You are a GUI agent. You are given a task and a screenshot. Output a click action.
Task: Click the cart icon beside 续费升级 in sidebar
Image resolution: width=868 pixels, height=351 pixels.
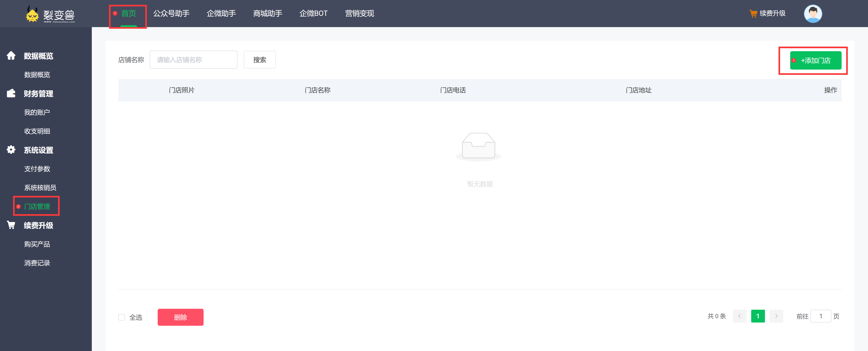[11, 225]
